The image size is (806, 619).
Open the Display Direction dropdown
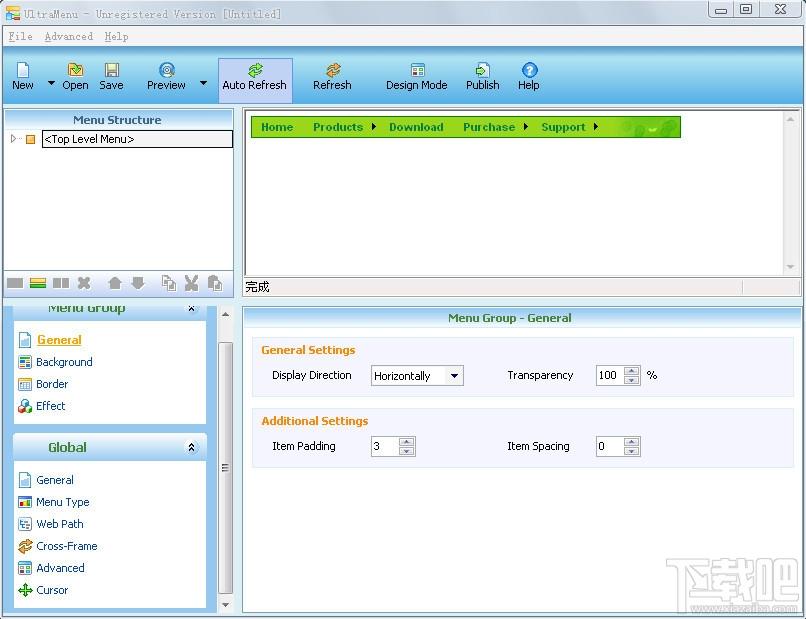point(454,376)
